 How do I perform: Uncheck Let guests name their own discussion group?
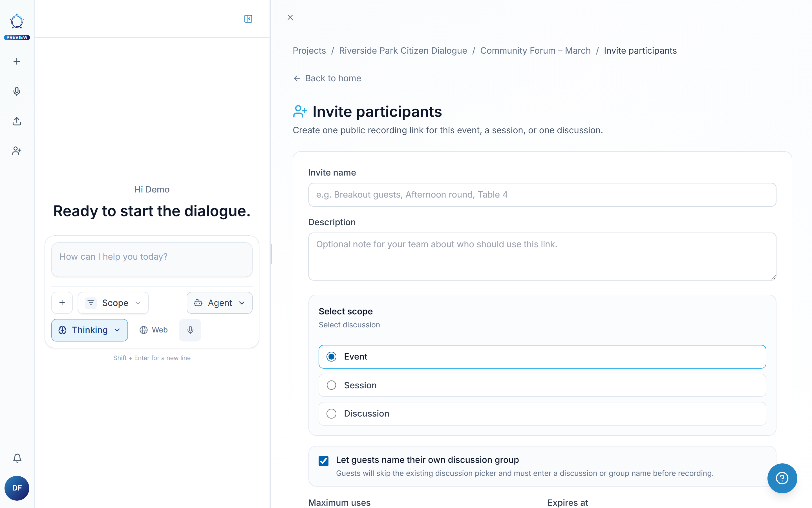323,461
